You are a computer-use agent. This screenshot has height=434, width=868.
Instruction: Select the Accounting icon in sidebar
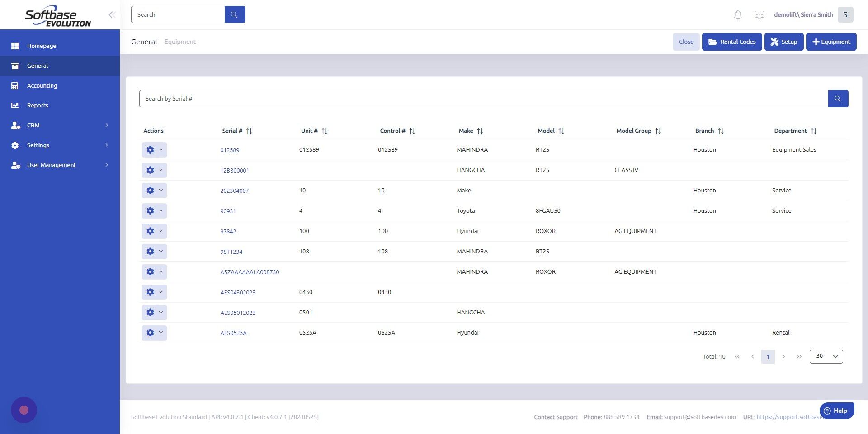pos(15,85)
